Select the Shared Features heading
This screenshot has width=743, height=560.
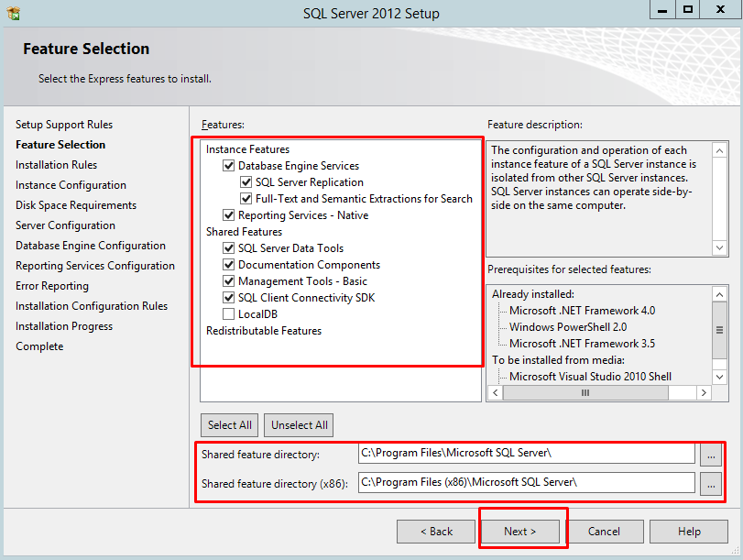click(x=244, y=232)
